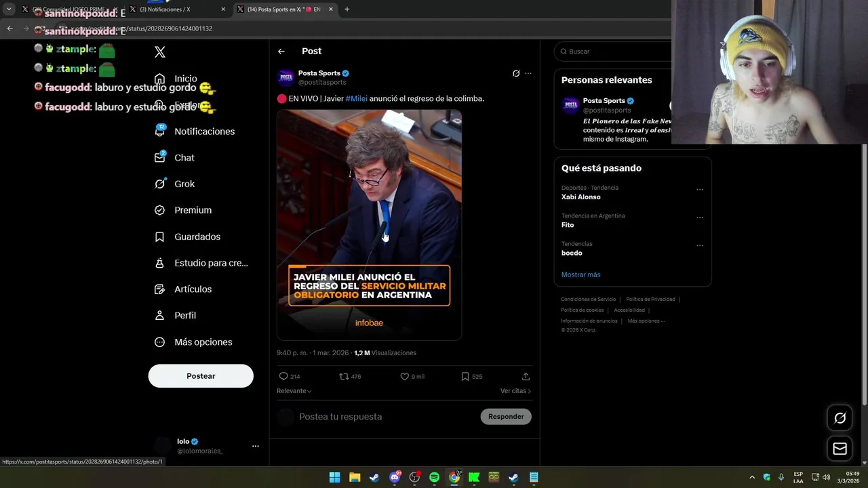Click Política de Privacidad link
This screenshot has width=868, height=488.
[650, 300]
